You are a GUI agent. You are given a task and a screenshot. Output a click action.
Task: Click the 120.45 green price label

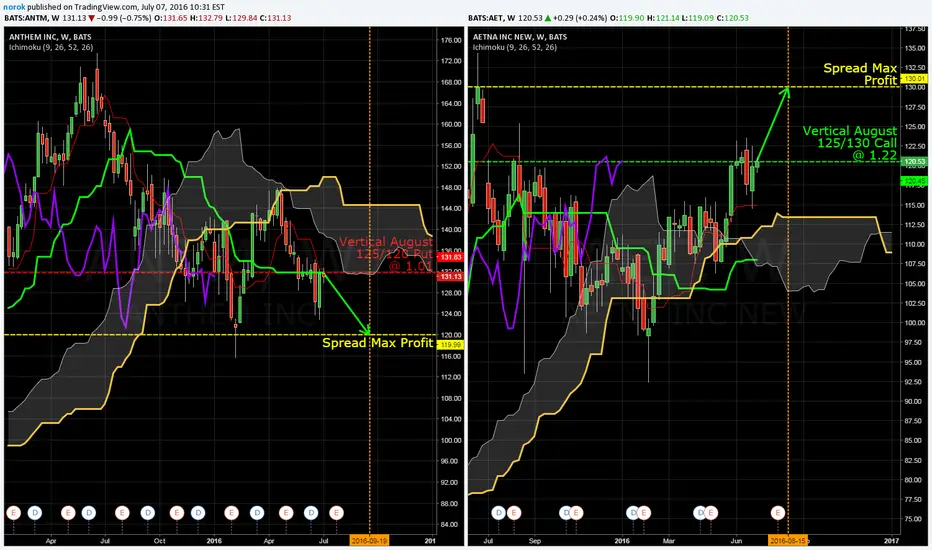[914, 181]
